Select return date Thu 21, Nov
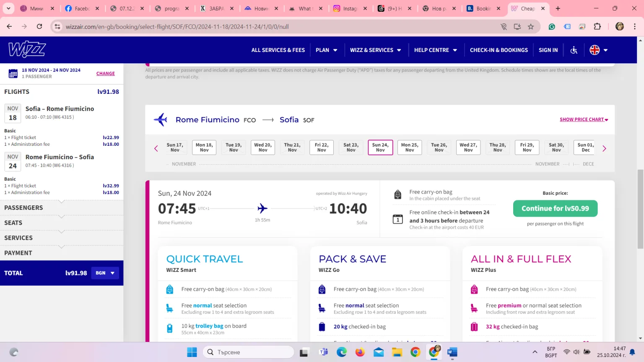Image resolution: width=644 pixels, height=362 pixels. pyautogui.click(x=292, y=147)
